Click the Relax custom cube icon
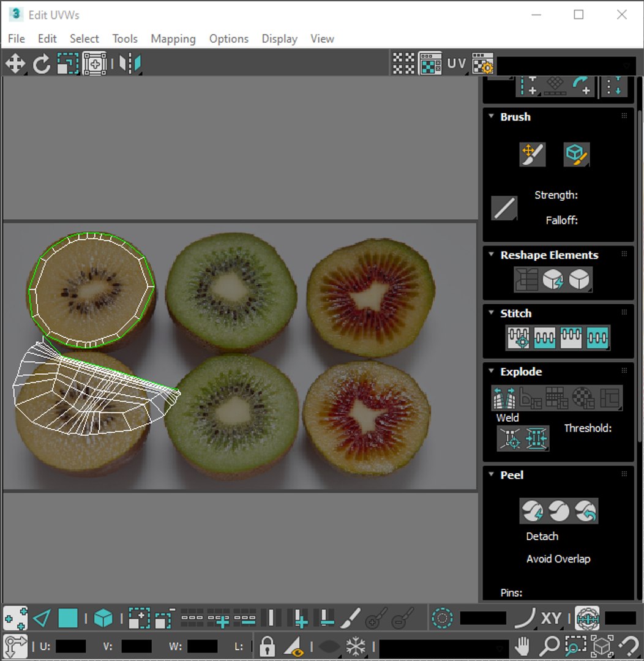 click(579, 280)
